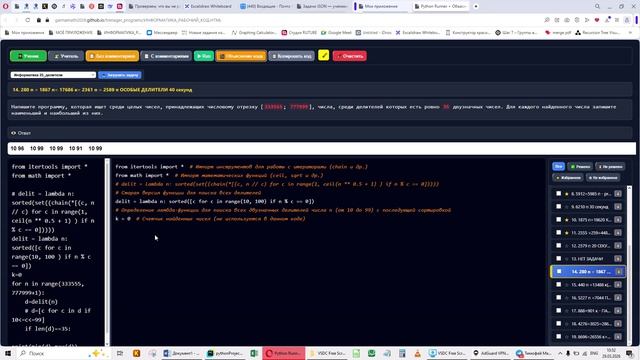This screenshot has width=640, height=360.
Task: Switch to the Мои приложения browser tab
Action: click(382, 7)
